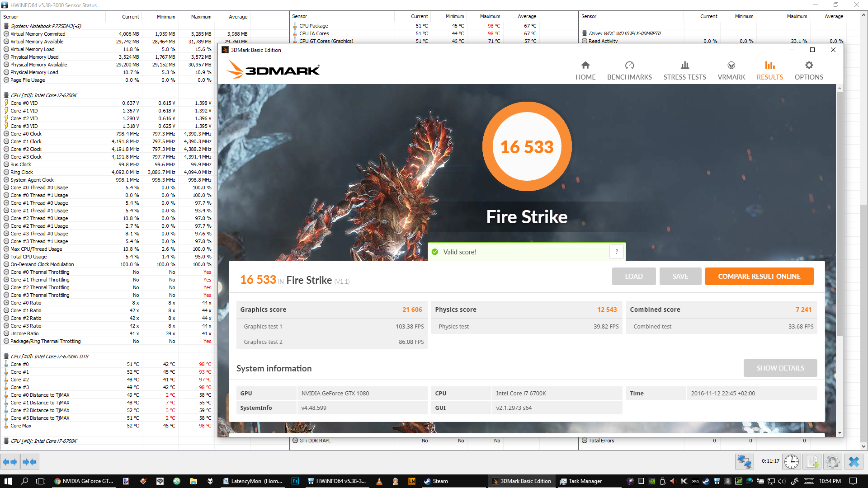This screenshot has height=488, width=868.
Task: Switch to Chrome NVIDIA GeForce GT tab window
Action: pyautogui.click(x=84, y=481)
